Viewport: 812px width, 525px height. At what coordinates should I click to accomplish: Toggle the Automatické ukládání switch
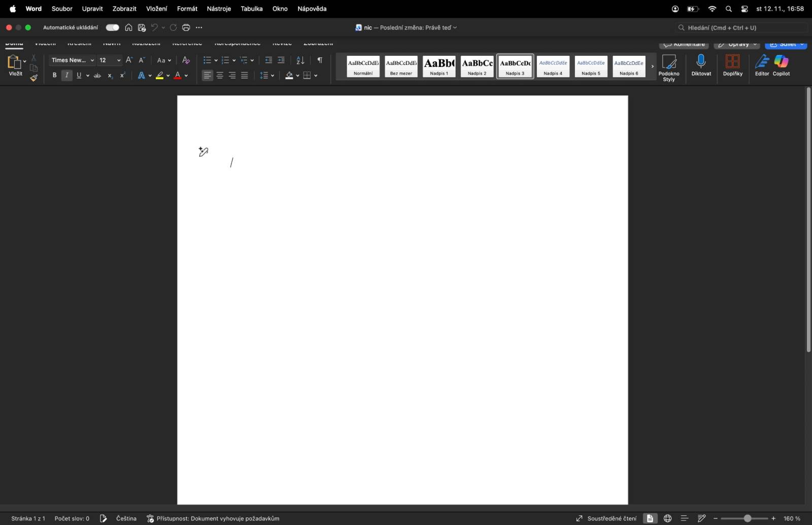pos(112,27)
